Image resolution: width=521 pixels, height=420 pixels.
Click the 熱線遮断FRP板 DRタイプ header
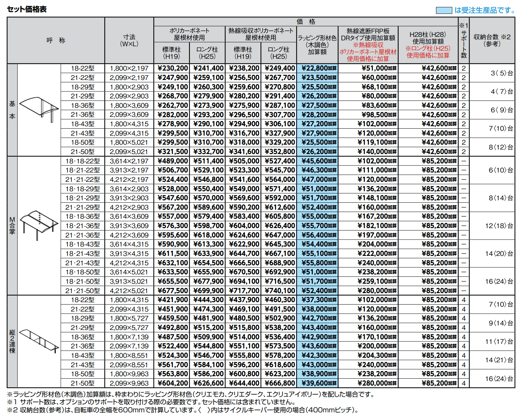[x=368, y=45]
